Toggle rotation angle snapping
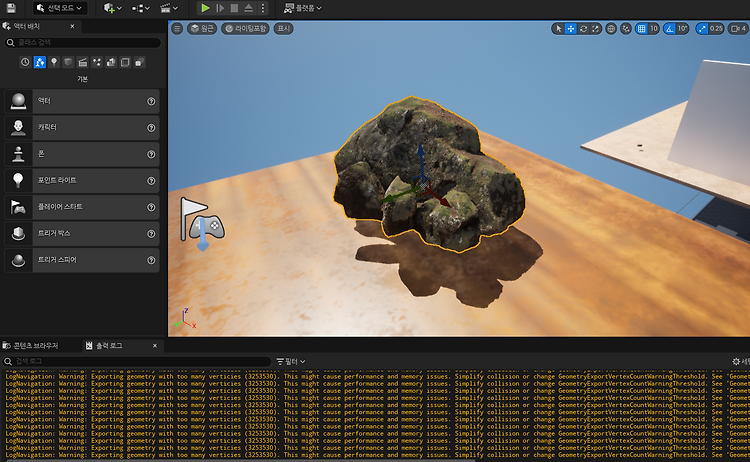The width and height of the screenshot is (750, 462). click(x=670, y=29)
